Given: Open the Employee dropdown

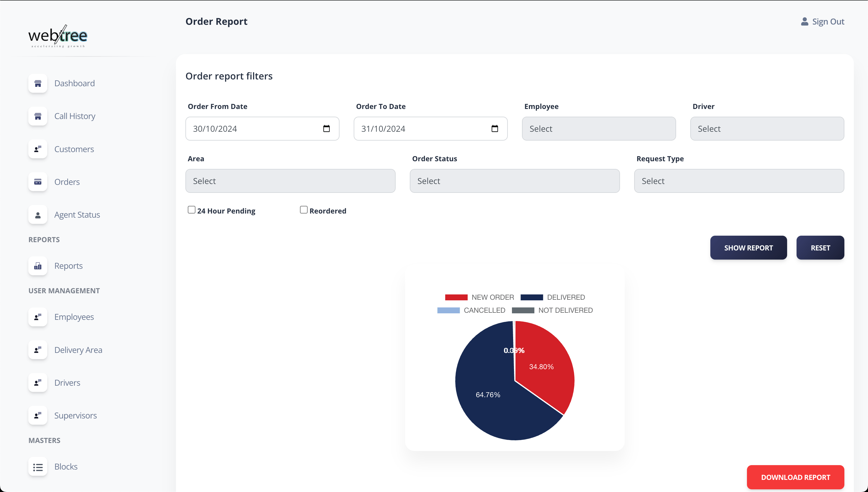Looking at the screenshot, I should click(x=599, y=129).
